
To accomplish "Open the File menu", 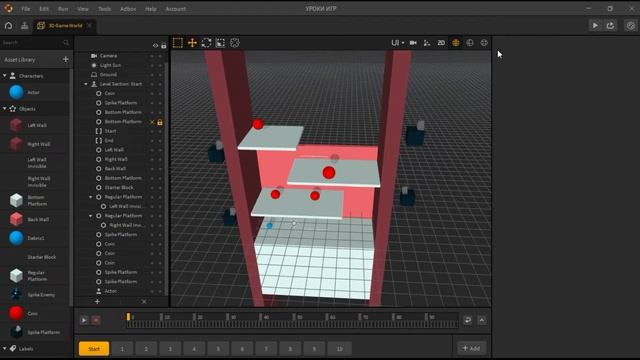I will (x=26, y=9).
